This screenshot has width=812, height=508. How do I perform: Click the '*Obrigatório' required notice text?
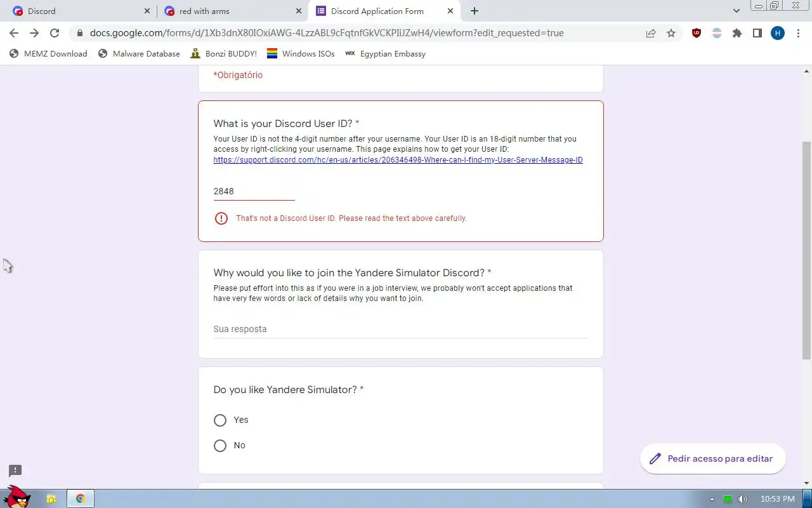(238, 75)
